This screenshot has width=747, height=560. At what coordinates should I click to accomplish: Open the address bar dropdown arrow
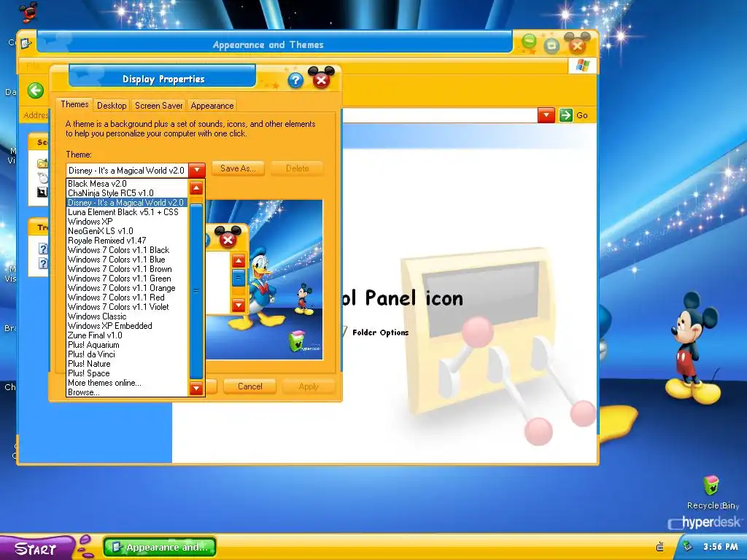[x=546, y=114]
